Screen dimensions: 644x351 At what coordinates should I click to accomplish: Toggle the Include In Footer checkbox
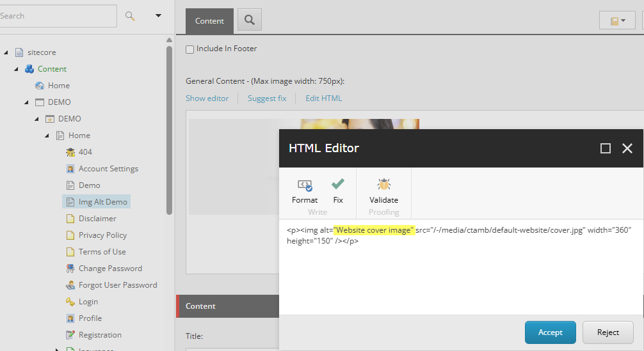pos(190,49)
